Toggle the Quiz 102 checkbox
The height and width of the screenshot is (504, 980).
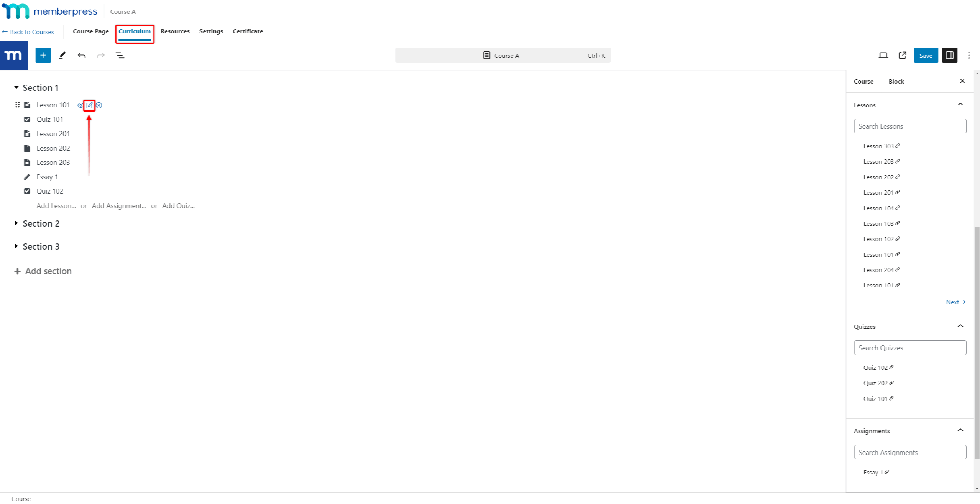click(x=26, y=191)
